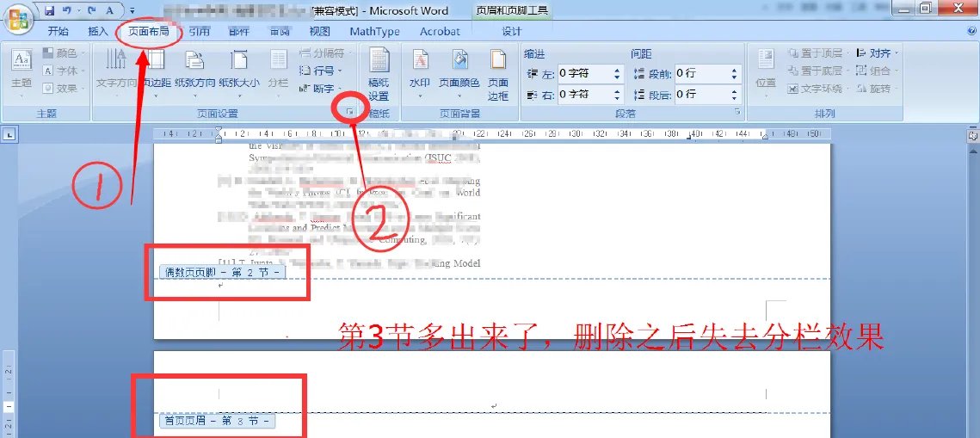The image size is (980, 438).
Task: Increase 段前 spacing with up arrow
Action: click(734, 70)
